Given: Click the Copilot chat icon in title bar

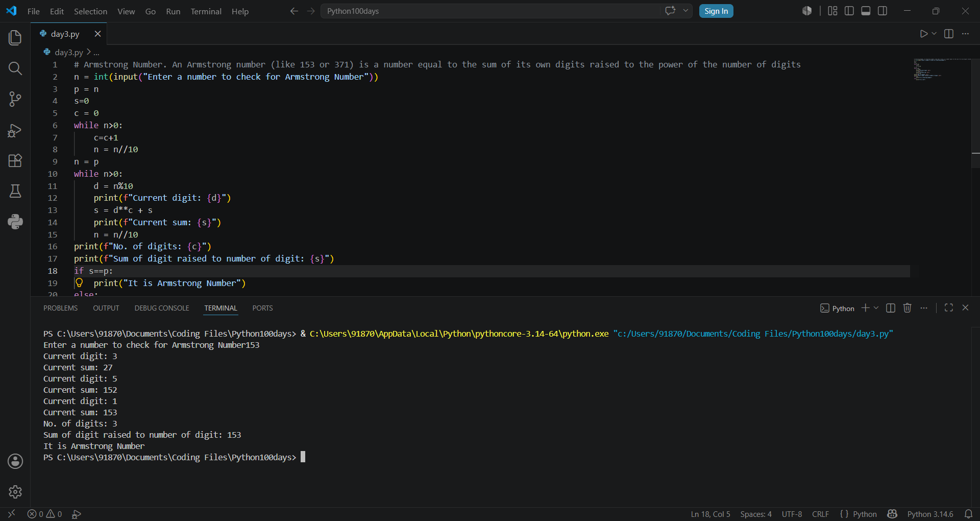Looking at the screenshot, I should [x=670, y=11].
